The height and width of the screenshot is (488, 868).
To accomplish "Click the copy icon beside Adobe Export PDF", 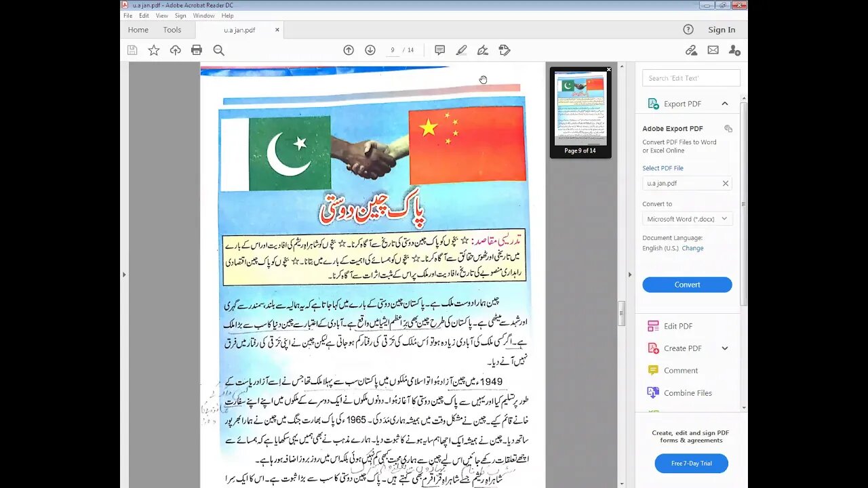I will pyautogui.click(x=728, y=129).
